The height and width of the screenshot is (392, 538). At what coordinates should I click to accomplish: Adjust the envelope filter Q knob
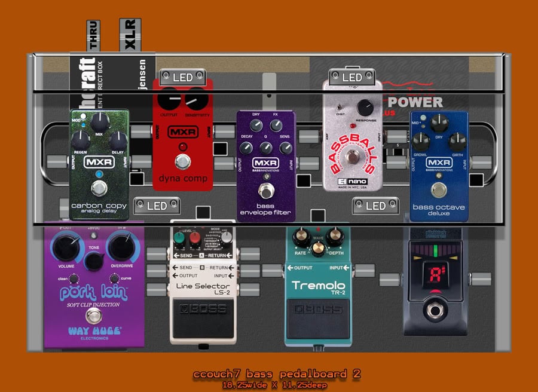(x=266, y=148)
